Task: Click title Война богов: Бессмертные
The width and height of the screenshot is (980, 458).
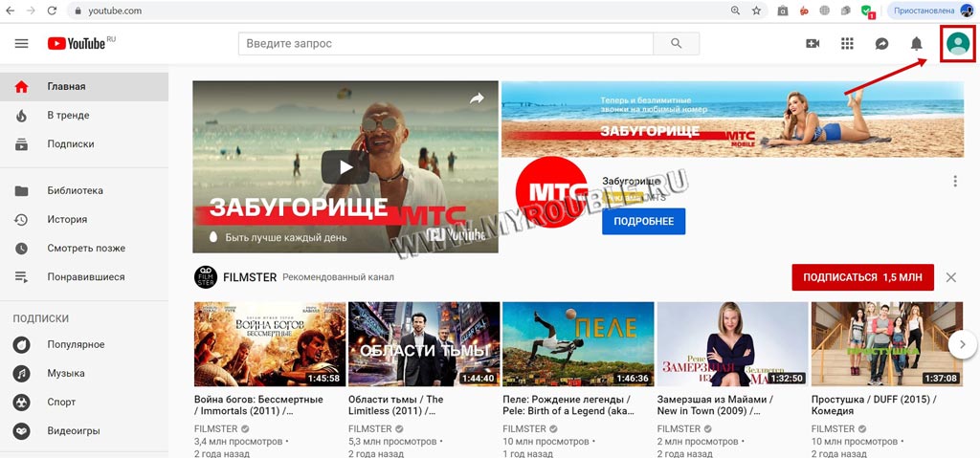Action: pyautogui.click(x=258, y=404)
